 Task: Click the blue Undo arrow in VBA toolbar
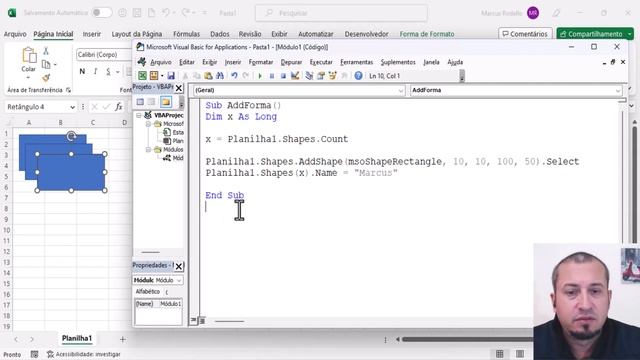[234, 76]
